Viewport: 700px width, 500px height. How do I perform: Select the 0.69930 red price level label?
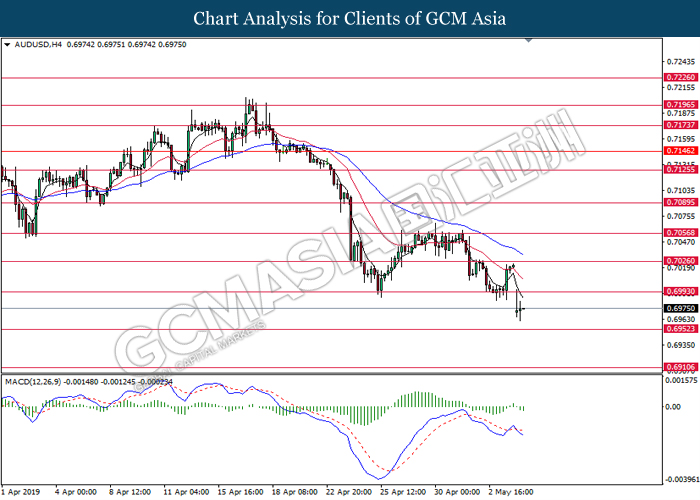click(x=681, y=292)
